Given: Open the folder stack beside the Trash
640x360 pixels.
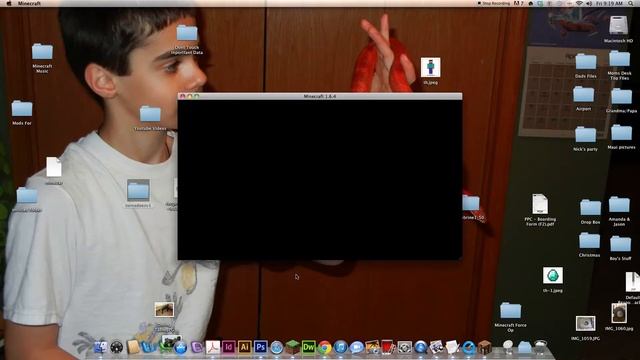Looking at the screenshot, I should (524, 347).
